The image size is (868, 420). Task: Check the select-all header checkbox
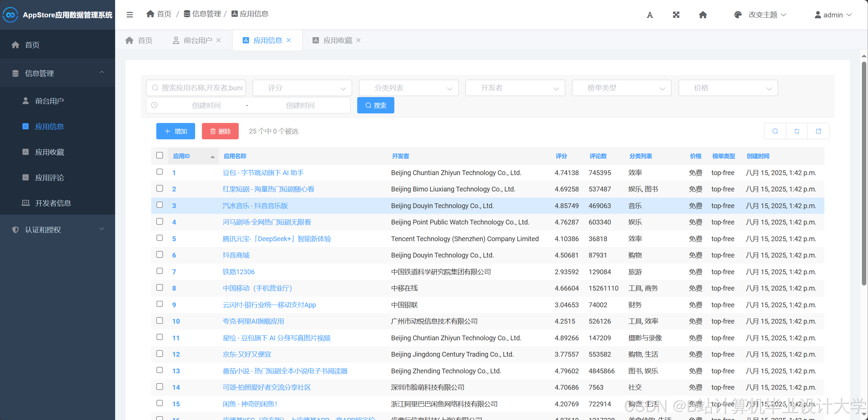tap(160, 155)
